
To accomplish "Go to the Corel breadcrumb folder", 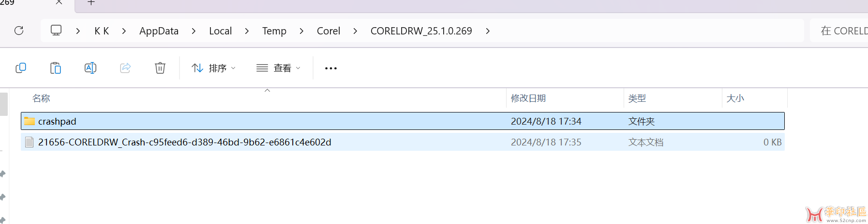I will click(x=329, y=31).
